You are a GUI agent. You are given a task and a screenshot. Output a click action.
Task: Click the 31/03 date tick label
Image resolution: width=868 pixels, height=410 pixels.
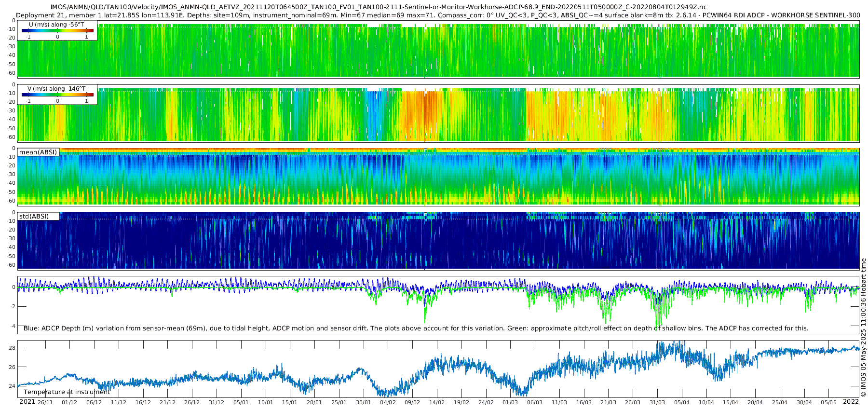(657, 402)
